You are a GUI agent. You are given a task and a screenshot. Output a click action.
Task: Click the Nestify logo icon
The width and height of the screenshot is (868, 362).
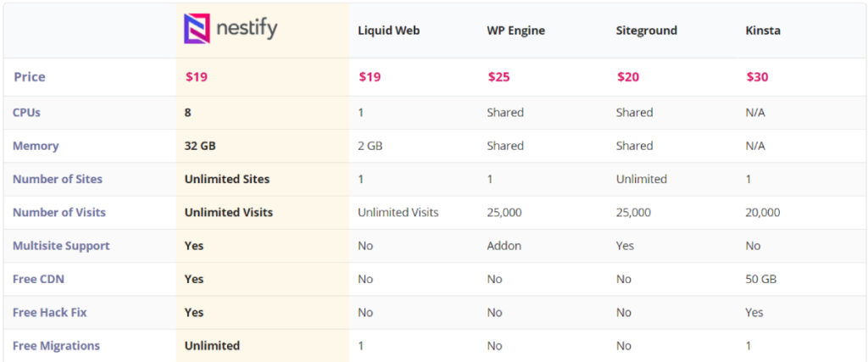[x=197, y=29]
